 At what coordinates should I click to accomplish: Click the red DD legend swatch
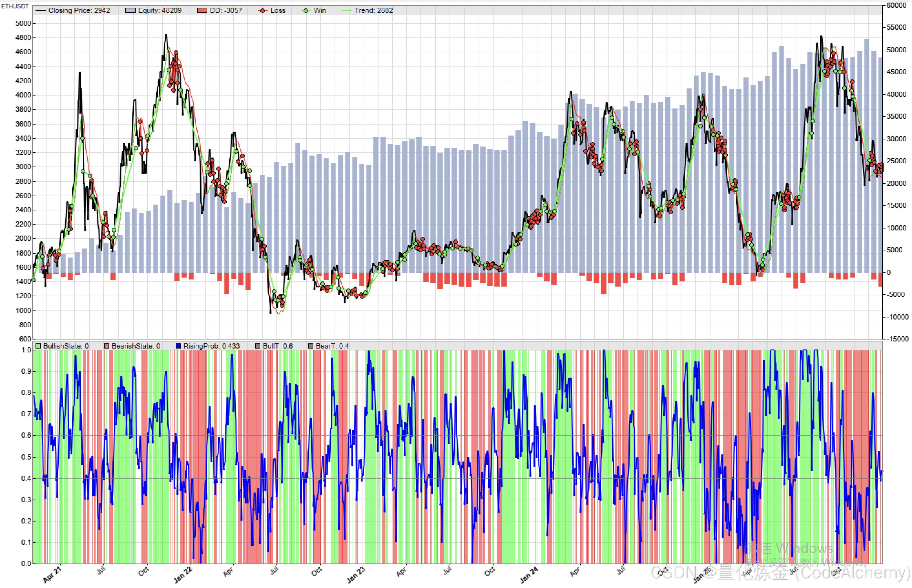click(x=202, y=10)
